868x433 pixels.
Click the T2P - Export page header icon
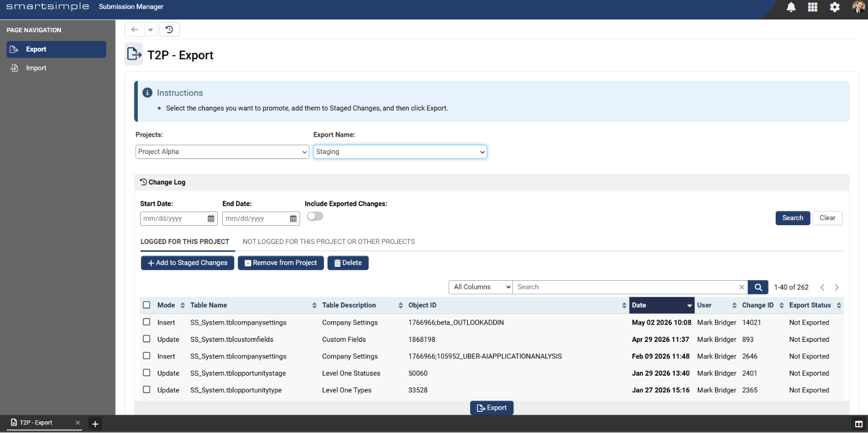click(x=133, y=54)
